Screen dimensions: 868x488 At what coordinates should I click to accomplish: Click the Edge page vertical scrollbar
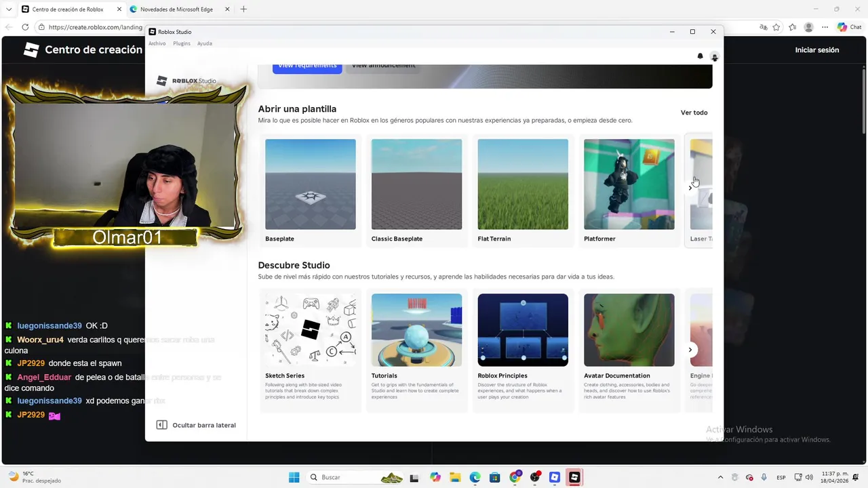863,102
